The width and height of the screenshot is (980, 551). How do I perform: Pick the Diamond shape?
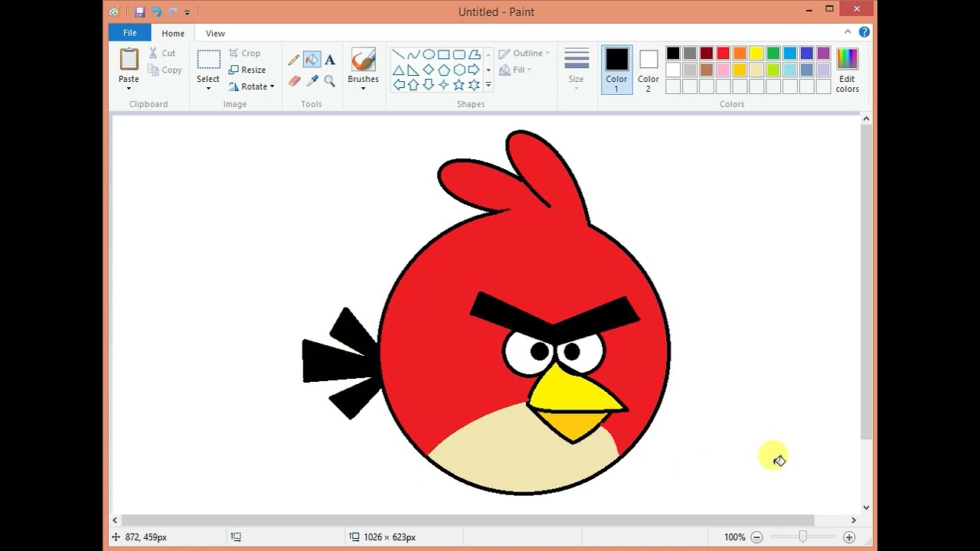(429, 70)
